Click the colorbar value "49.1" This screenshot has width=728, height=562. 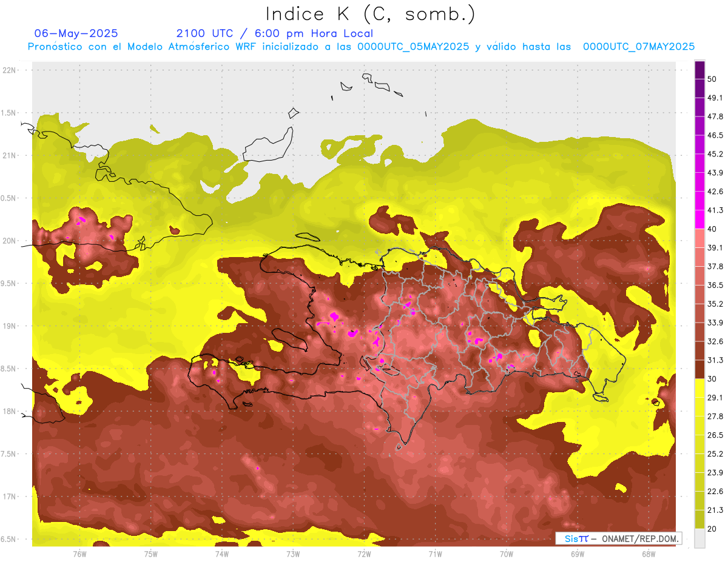[x=715, y=98]
